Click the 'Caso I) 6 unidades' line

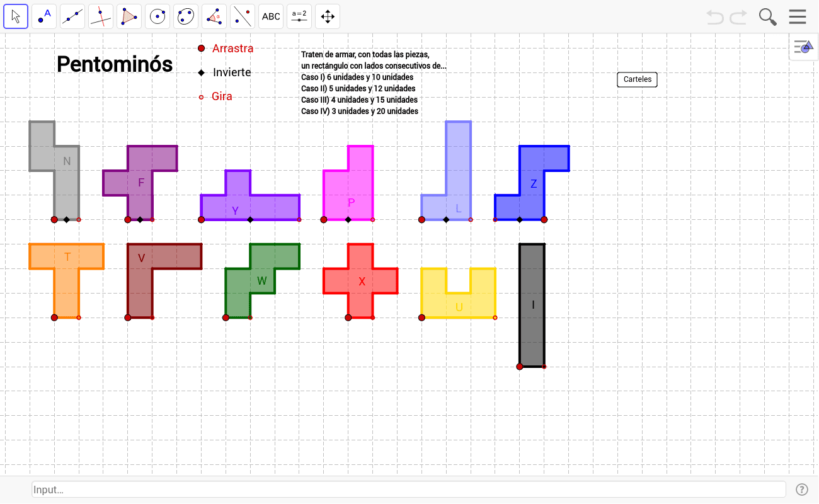point(357,77)
